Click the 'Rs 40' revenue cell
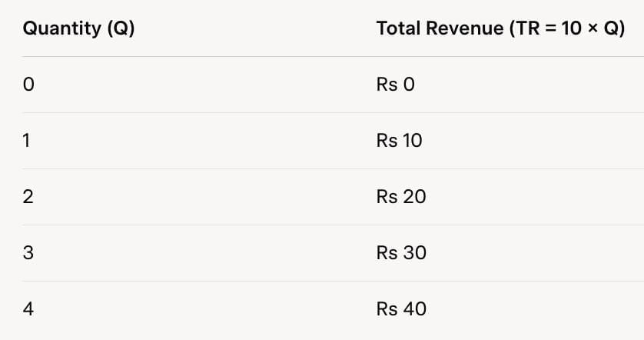The image size is (644, 340). (401, 309)
